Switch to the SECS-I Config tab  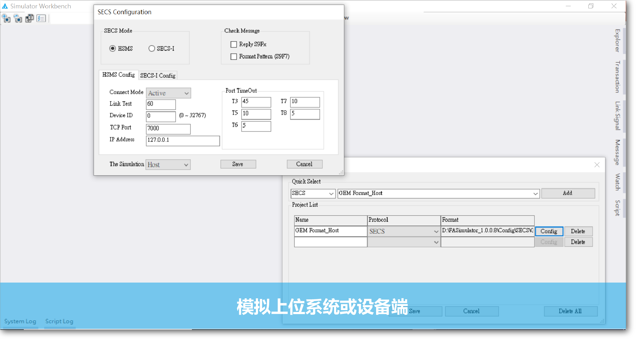click(158, 75)
